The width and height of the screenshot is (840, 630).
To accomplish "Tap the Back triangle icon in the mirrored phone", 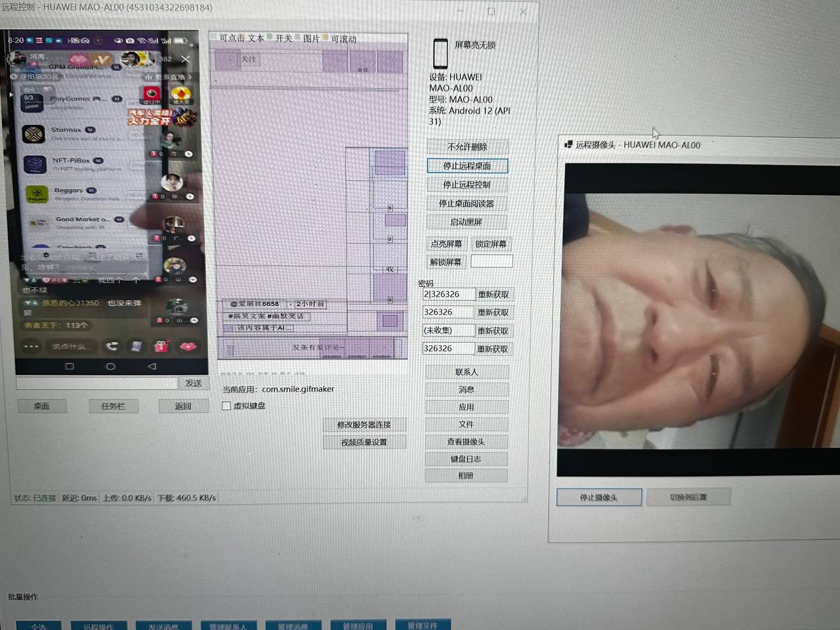I will coord(150,366).
